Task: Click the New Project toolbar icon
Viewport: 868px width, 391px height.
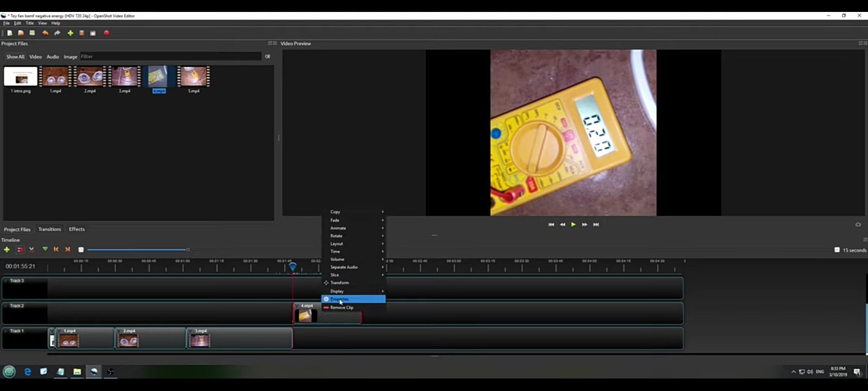Action: point(10,33)
